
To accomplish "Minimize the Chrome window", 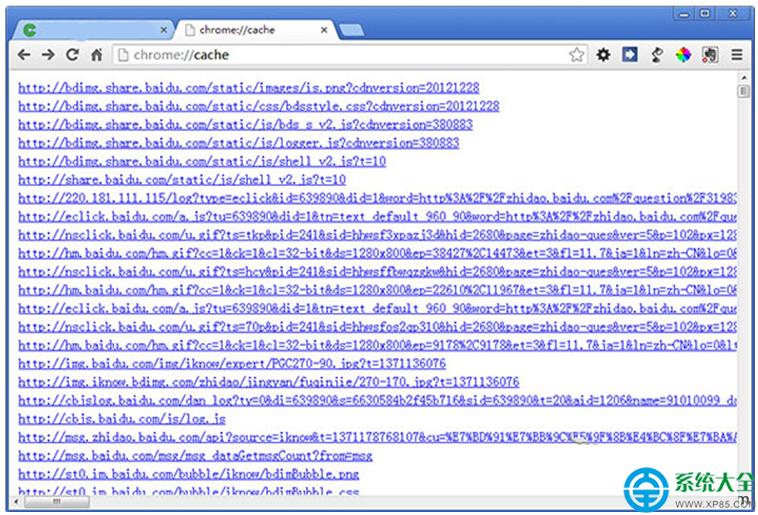I will pos(684,14).
